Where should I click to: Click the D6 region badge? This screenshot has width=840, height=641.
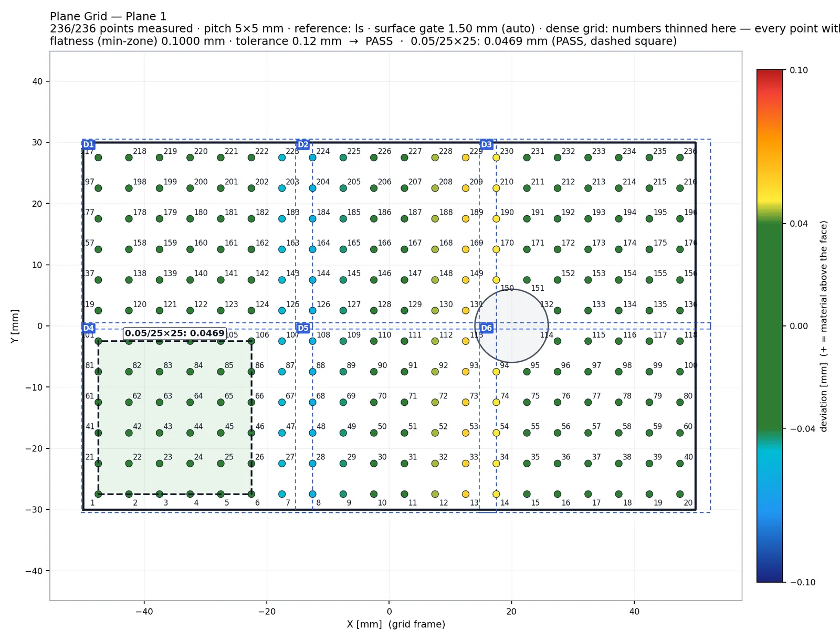[487, 328]
